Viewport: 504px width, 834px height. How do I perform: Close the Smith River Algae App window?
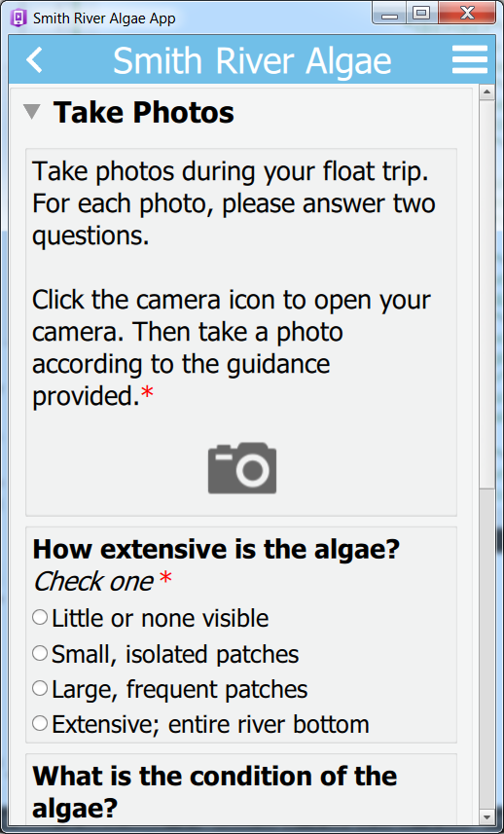click(467, 14)
